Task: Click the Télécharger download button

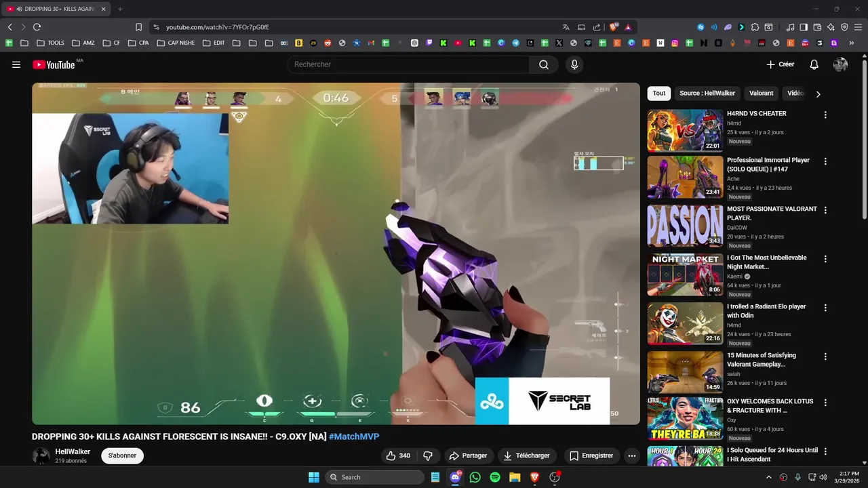Action: coord(527,455)
